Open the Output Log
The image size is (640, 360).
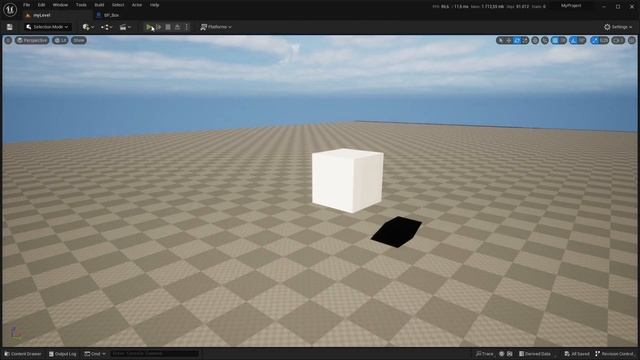point(62,354)
